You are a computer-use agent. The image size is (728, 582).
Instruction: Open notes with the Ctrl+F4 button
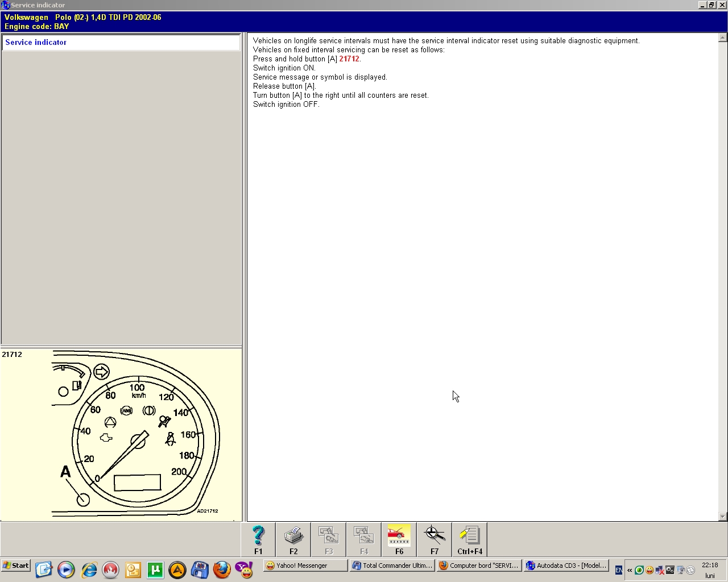pos(470,539)
